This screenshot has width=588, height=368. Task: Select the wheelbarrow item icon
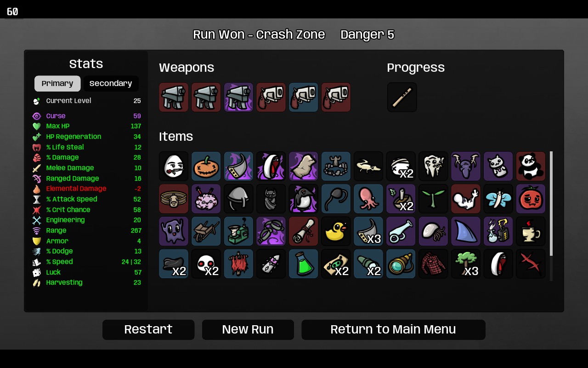(206, 231)
